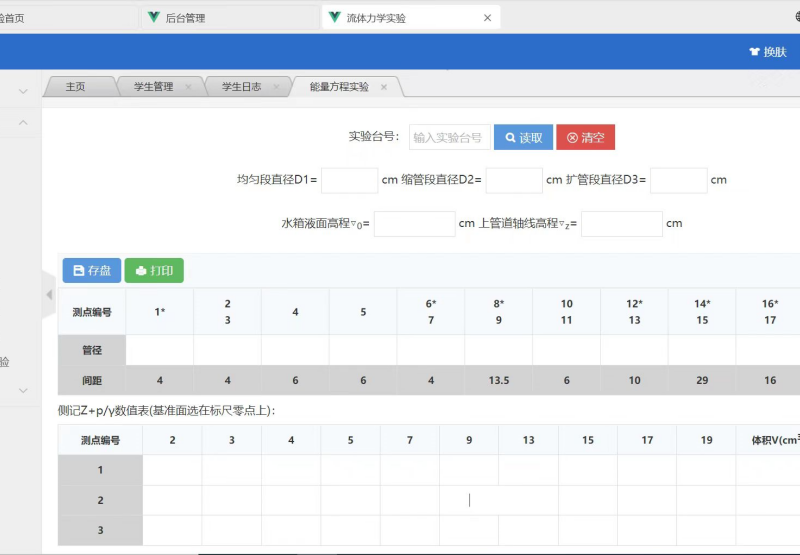Click the 间距 value 13.5
This screenshot has height=555, width=800.
coord(498,380)
